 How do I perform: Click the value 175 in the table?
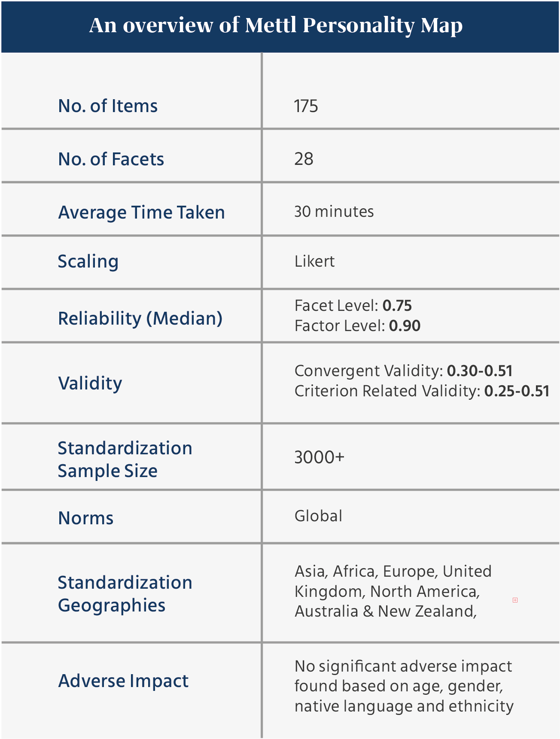coord(306,106)
